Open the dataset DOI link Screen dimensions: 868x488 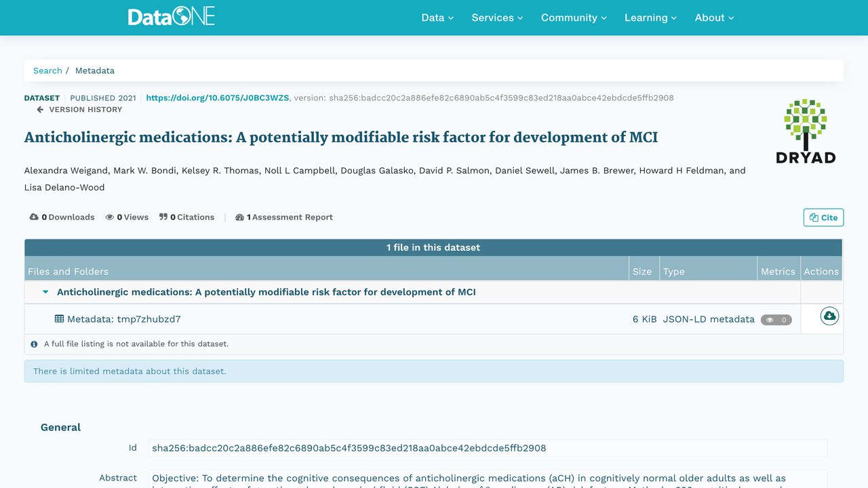[218, 98]
